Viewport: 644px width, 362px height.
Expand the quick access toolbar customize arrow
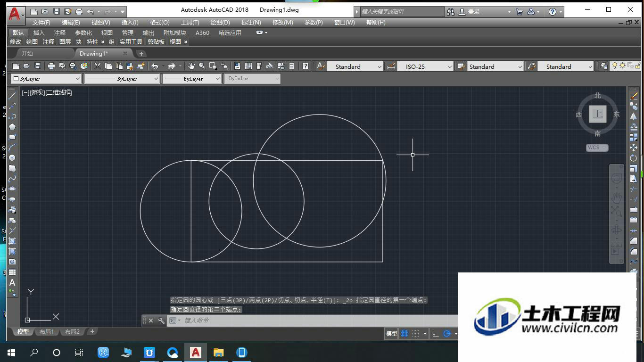click(x=123, y=11)
